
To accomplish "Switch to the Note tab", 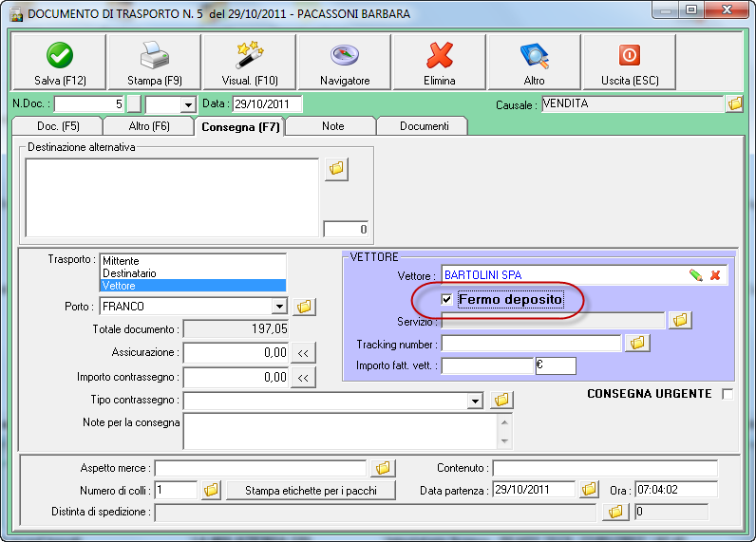I will tap(332, 125).
